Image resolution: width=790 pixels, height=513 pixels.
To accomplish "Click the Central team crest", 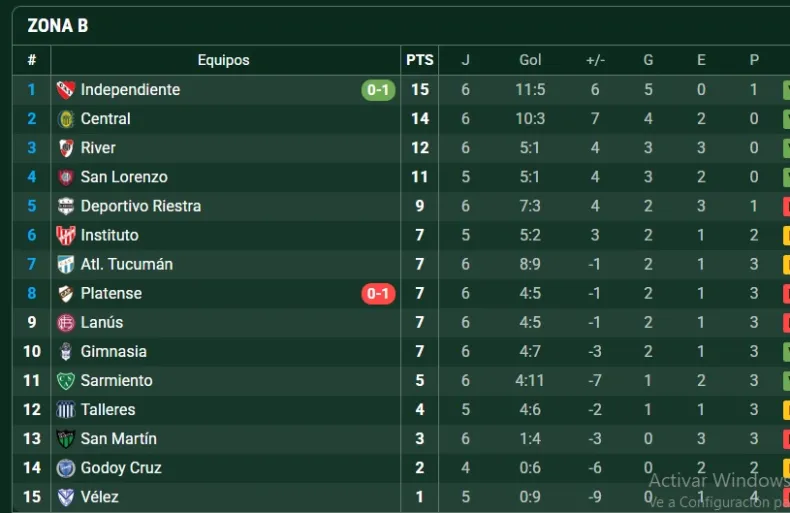I will 66,119.
